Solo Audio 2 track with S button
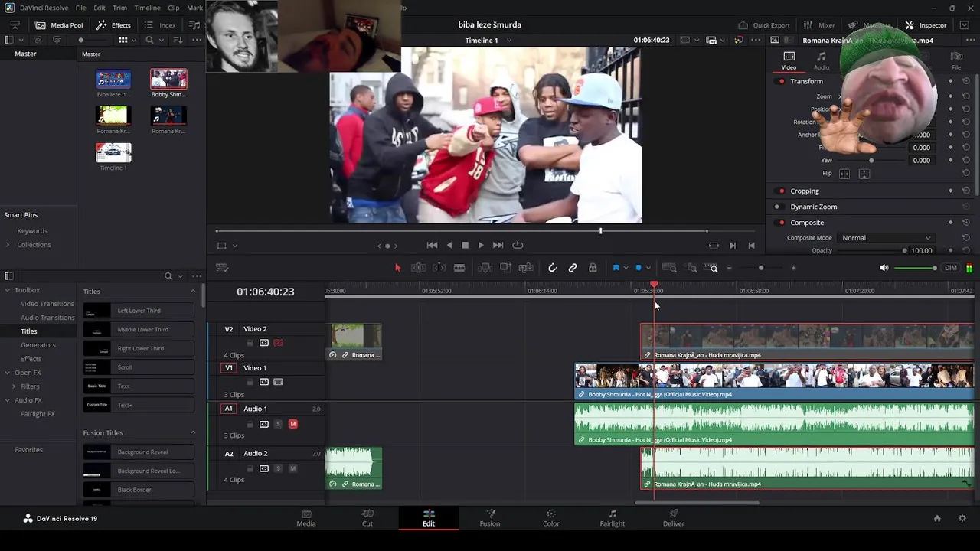The height and width of the screenshot is (551, 980). (278, 468)
